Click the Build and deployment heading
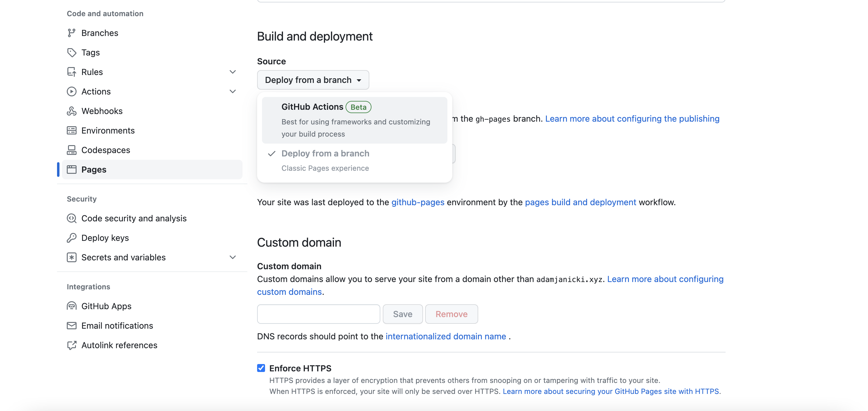The width and height of the screenshot is (868, 411). [x=315, y=36]
